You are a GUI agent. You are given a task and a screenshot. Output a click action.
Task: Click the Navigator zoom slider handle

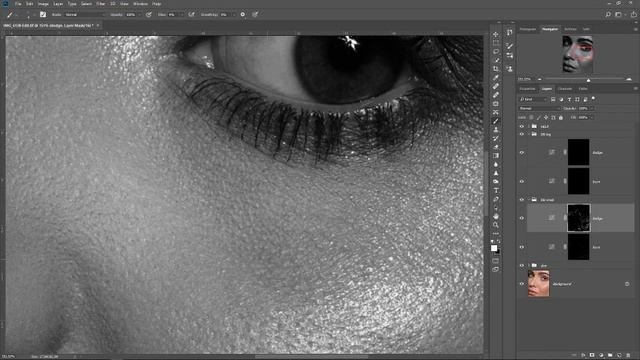(x=588, y=80)
